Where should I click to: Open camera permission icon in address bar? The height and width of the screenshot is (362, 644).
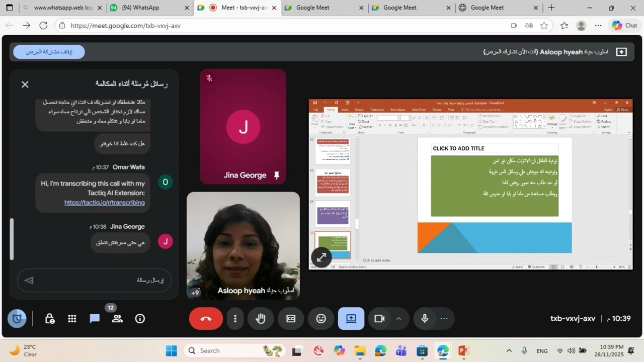(514, 26)
